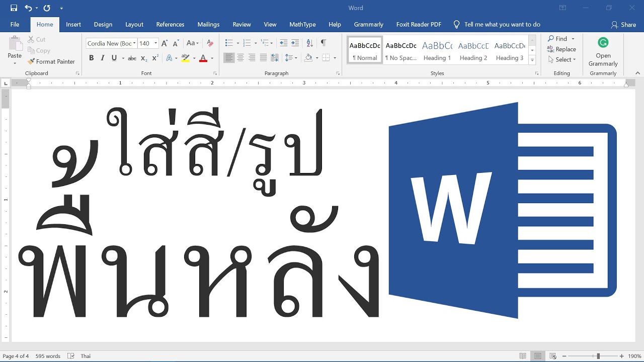Screen dimensions: 644x362
Task: Align paragraph text to the right
Action: tap(252, 58)
